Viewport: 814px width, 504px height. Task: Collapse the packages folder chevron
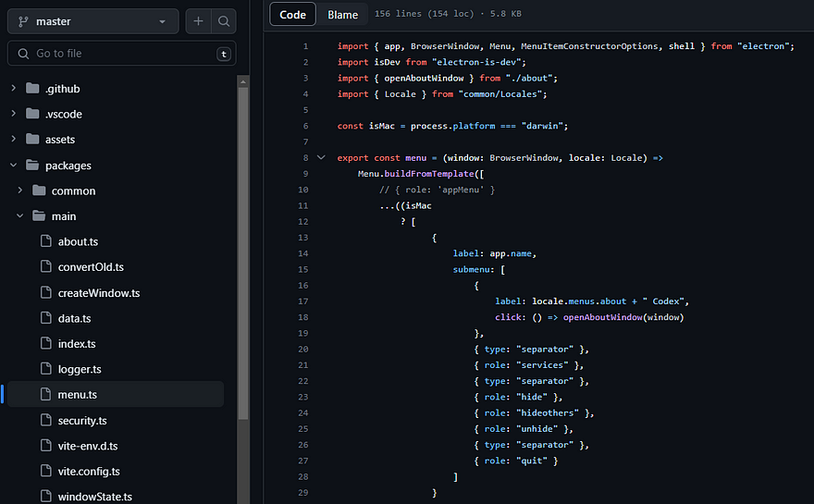(14, 166)
